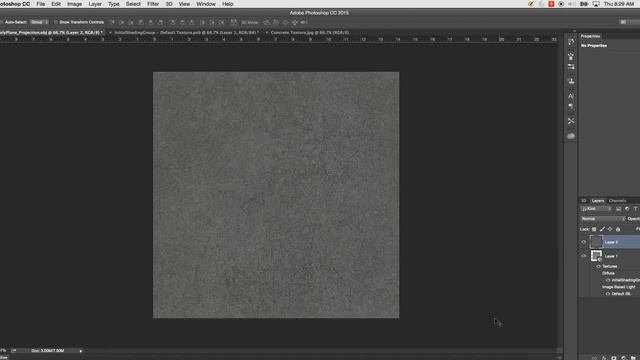Click the layer effects fx icon
The image size is (640, 360).
(x=604, y=358)
